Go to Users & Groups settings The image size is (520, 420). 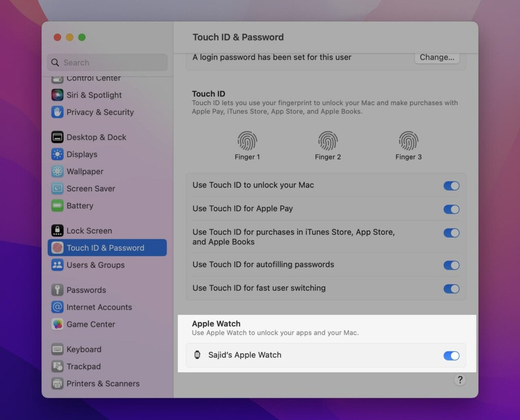[95, 265]
